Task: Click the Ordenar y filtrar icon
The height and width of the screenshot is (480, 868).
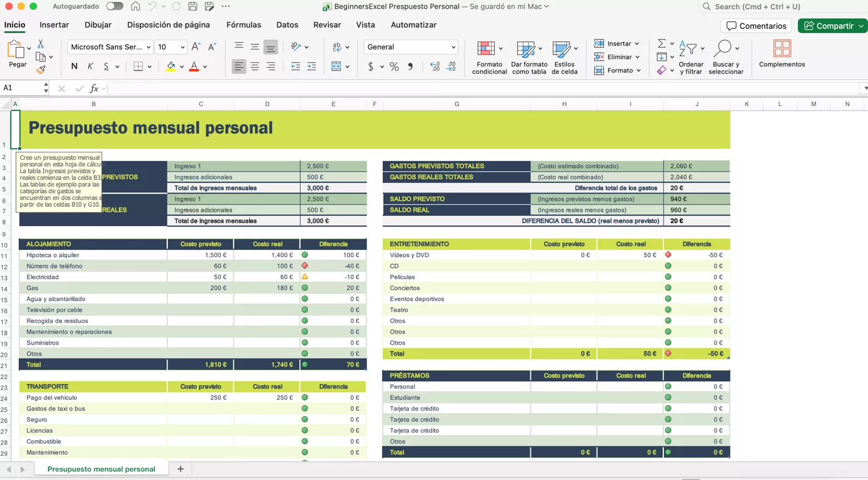Action: [x=687, y=49]
